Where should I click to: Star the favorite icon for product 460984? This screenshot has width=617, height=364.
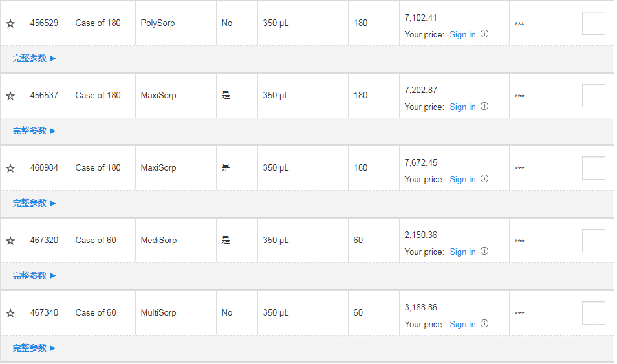pyautogui.click(x=10, y=168)
